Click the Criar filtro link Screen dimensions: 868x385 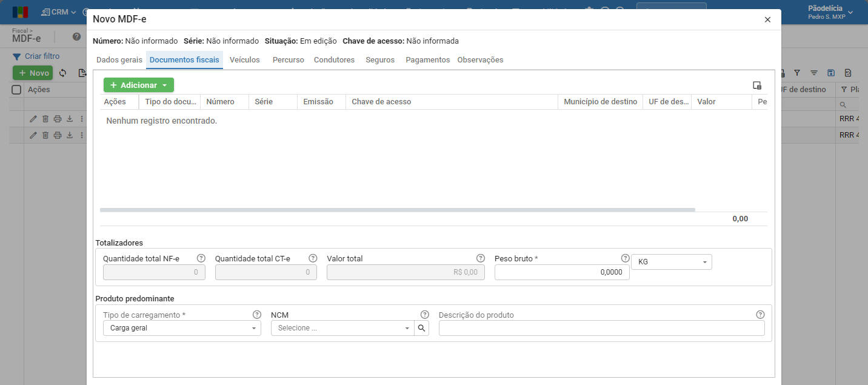(x=42, y=56)
